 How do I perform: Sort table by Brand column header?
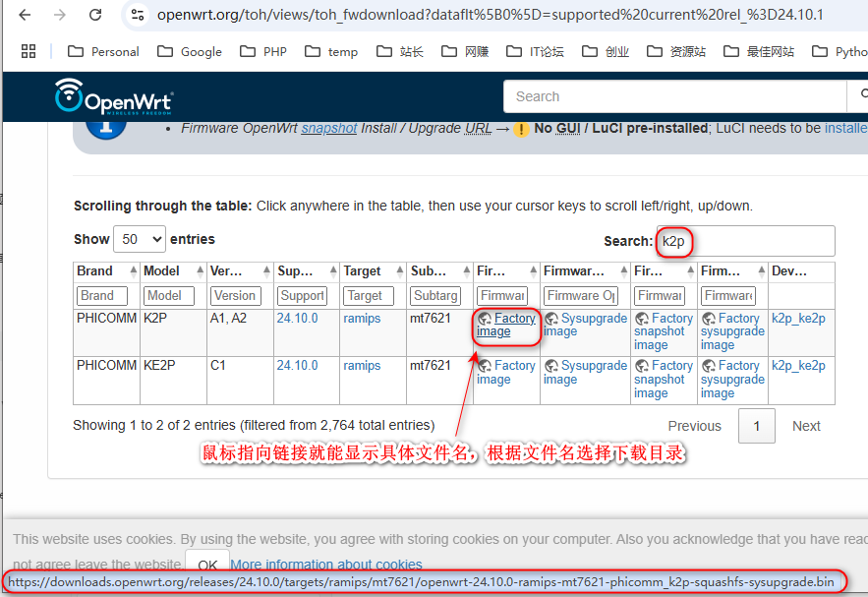[95, 270]
